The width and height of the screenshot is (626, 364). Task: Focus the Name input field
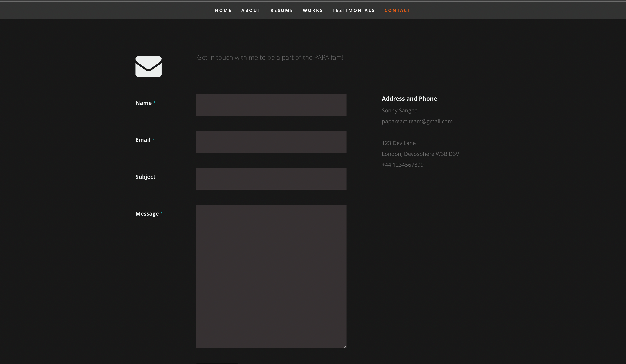click(x=271, y=105)
